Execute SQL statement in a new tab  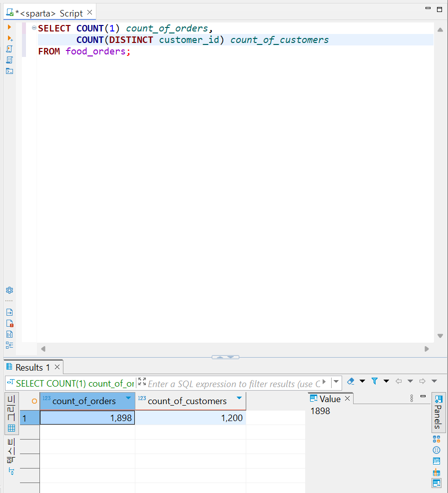[10, 38]
